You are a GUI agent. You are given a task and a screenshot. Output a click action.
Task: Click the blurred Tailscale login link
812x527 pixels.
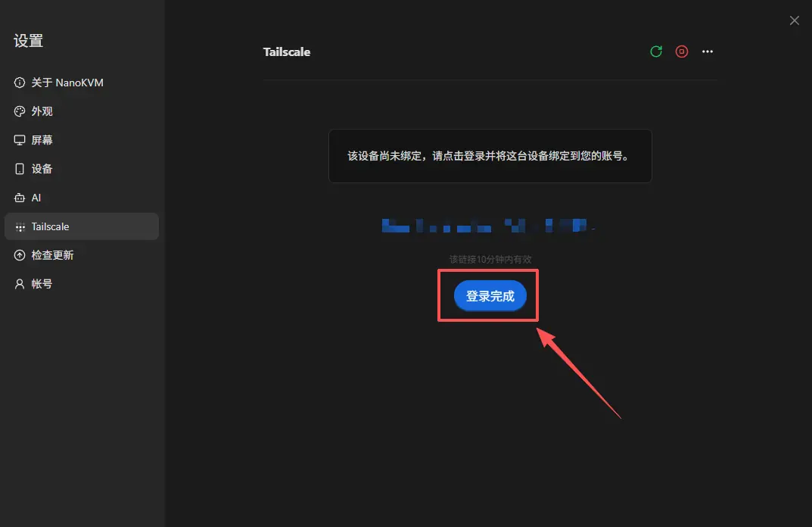pyautogui.click(x=488, y=226)
